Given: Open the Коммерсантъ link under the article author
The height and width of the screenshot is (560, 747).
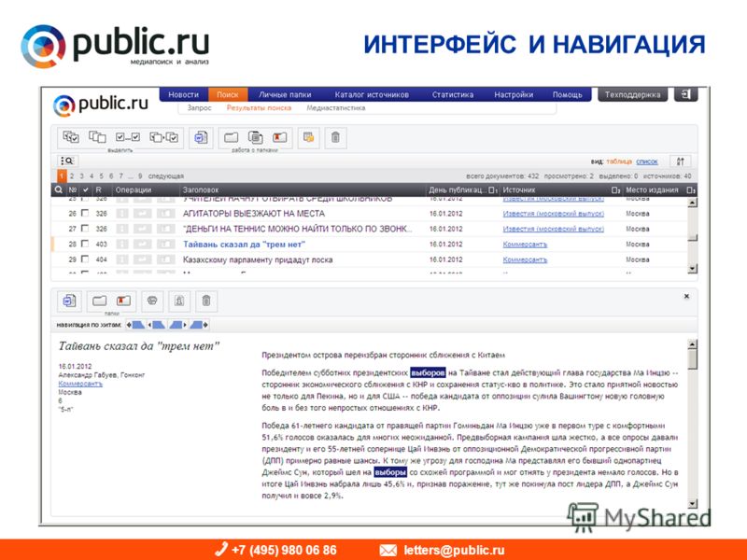Looking at the screenshot, I should tap(80, 384).
